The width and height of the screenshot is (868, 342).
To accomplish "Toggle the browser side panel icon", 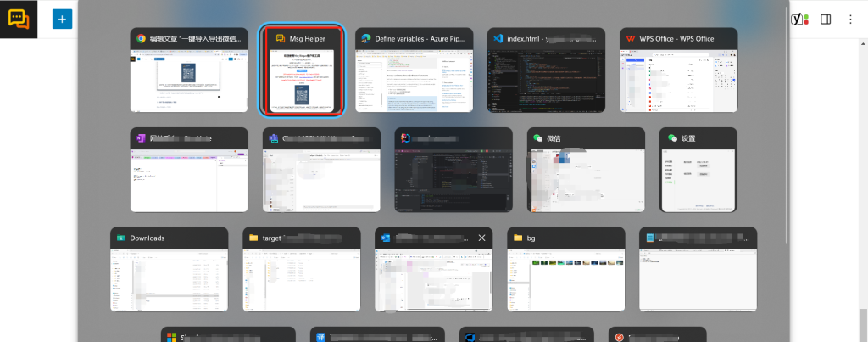I will coord(826,20).
